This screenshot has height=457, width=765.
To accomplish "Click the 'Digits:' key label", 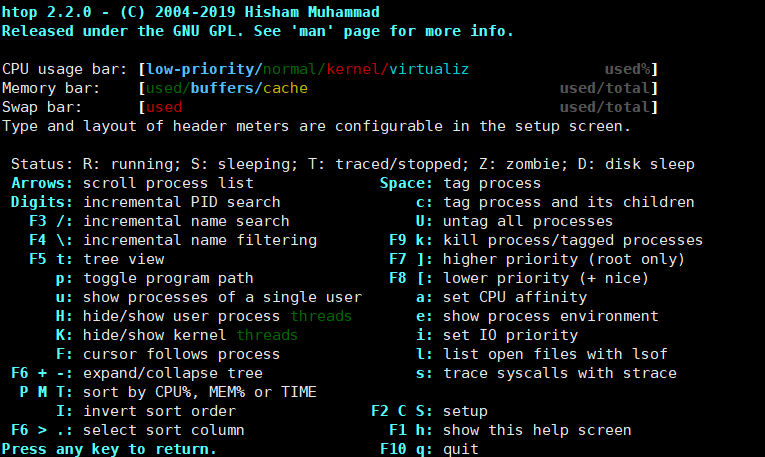I will tap(42, 202).
